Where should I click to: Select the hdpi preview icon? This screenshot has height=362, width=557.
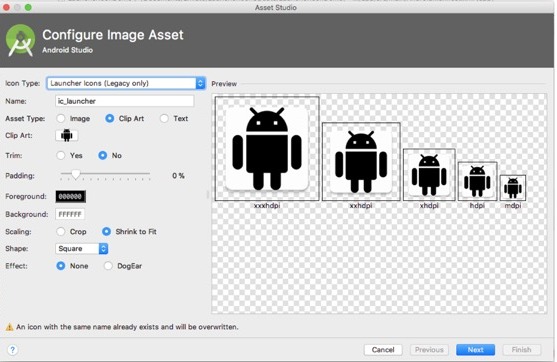(477, 181)
